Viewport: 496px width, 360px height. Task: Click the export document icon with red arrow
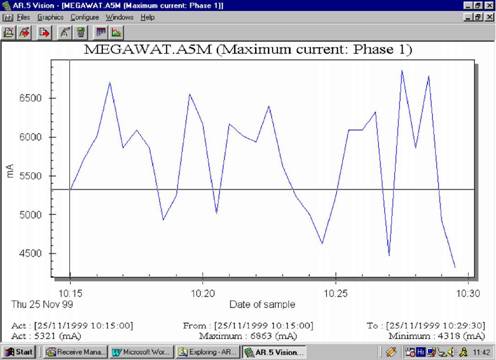[44, 33]
